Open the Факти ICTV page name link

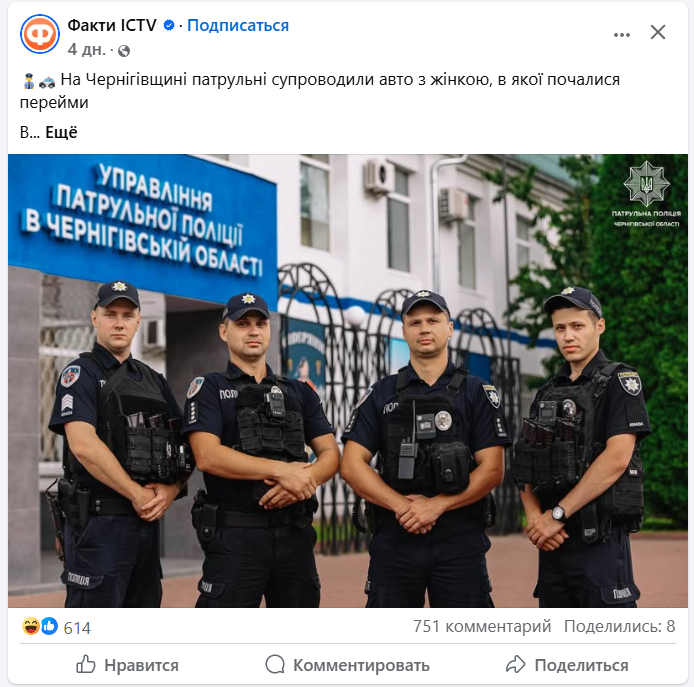pyautogui.click(x=112, y=26)
